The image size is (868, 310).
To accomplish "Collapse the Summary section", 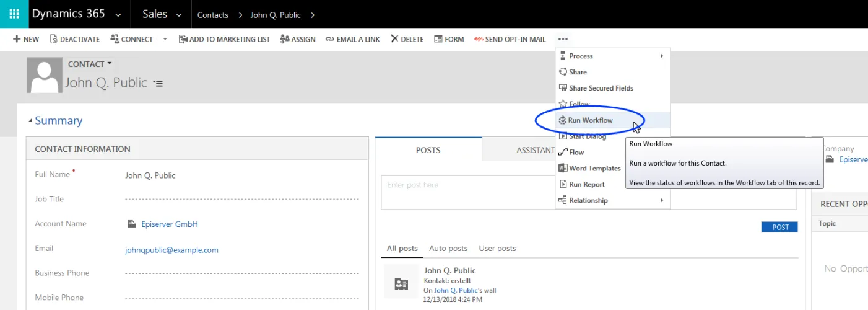I will click(30, 121).
